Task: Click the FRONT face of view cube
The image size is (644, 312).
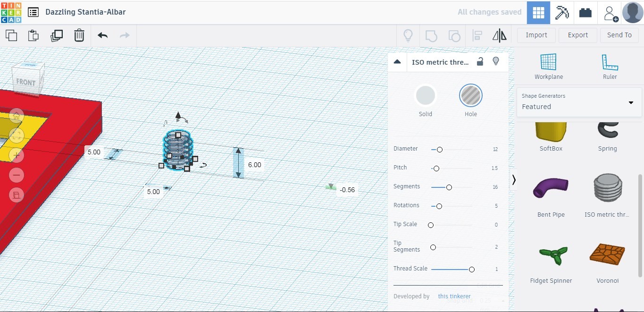Action: click(x=26, y=82)
